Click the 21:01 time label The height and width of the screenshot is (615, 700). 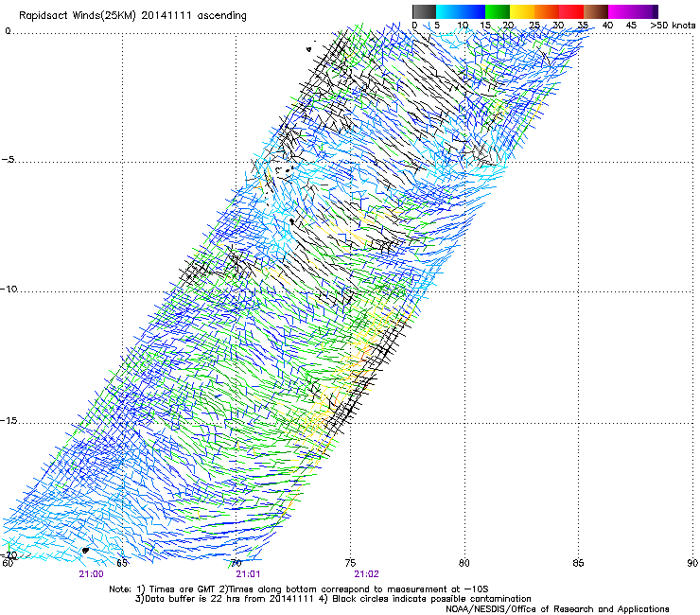tap(248, 574)
